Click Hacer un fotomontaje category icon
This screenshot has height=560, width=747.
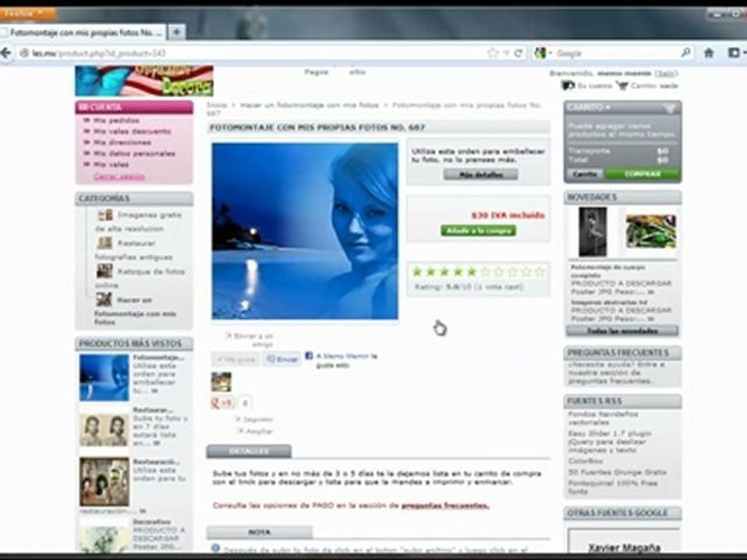tap(104, 299)
